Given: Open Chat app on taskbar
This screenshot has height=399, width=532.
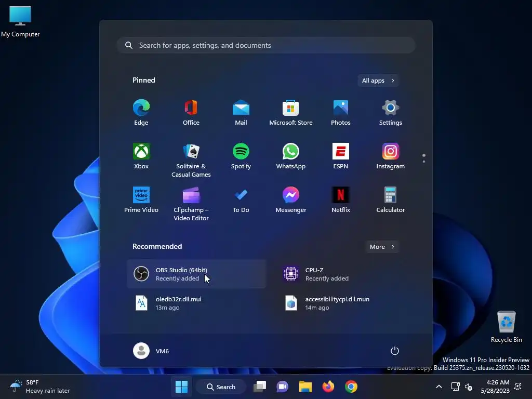Looking at the screenshot, I should pos(282,387).
